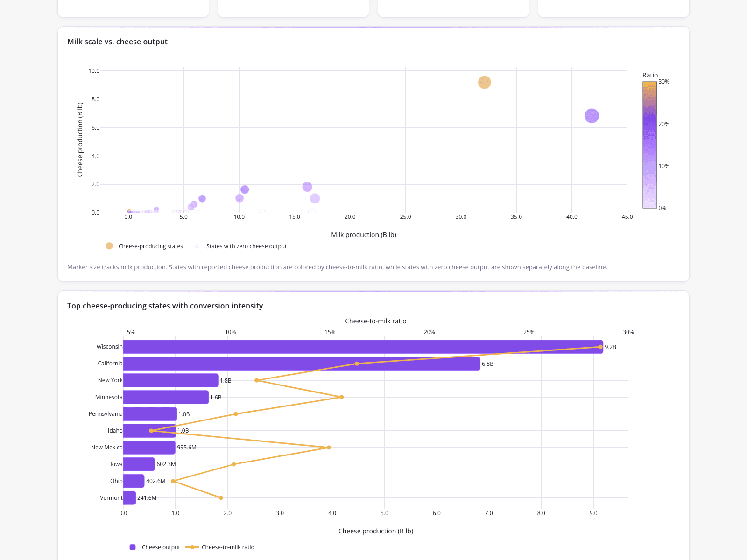Click the Ratio color scale bar
Image resolution: width=747 pixels, height=560 pixels.
(650, 145)
